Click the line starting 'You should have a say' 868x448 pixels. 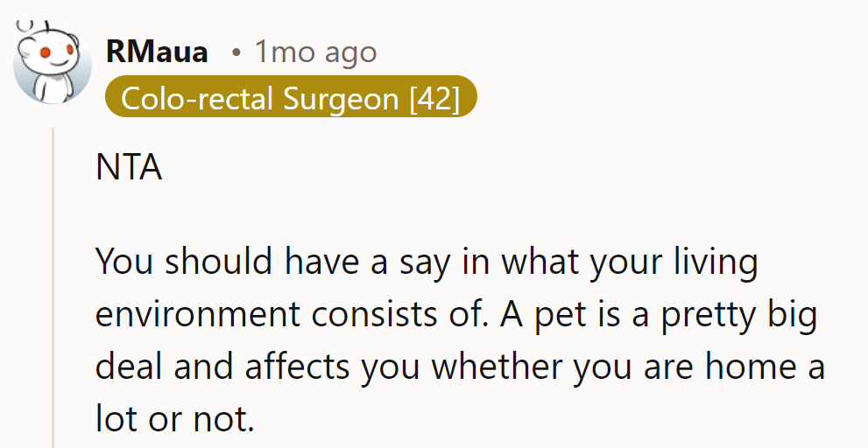pyautogui.click(x=427, y=262)
